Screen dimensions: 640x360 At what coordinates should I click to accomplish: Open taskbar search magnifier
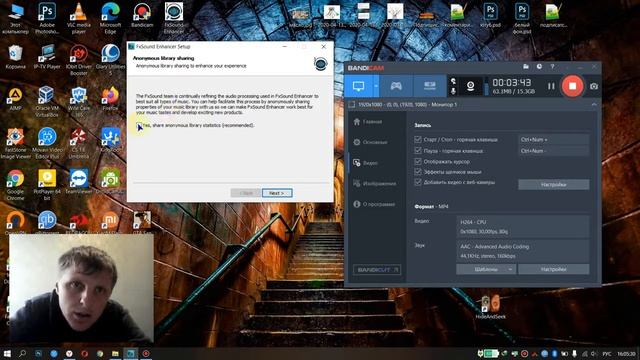tap(22, 353)
